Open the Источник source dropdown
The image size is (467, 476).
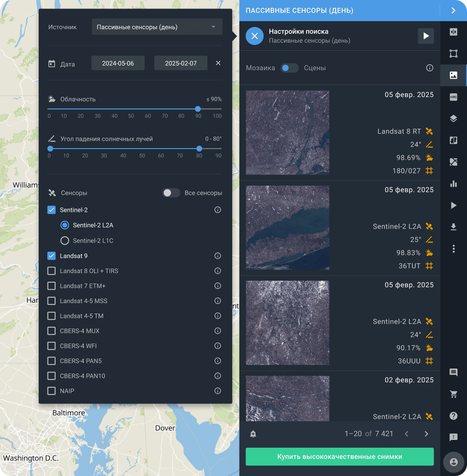coord(157,27)
